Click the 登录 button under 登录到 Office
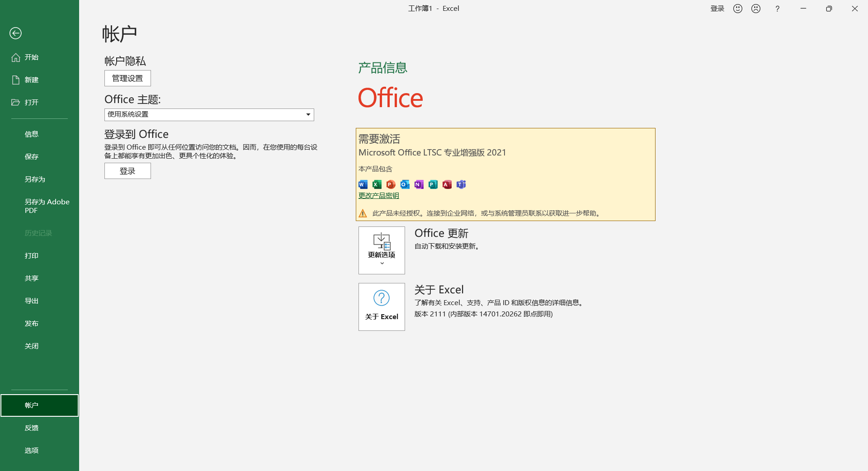Viewport: 868px width, 471px height. click(127, 171)
